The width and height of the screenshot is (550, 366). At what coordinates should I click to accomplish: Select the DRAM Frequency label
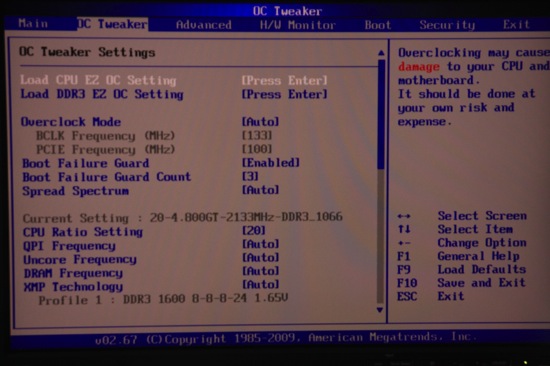pyautogui.click(x=73, y=273)
